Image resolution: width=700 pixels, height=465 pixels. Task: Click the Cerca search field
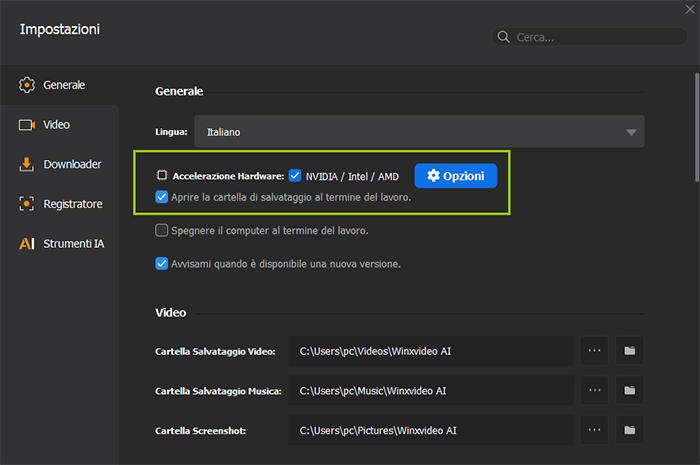pyautogui.click(x=595, y=37)
